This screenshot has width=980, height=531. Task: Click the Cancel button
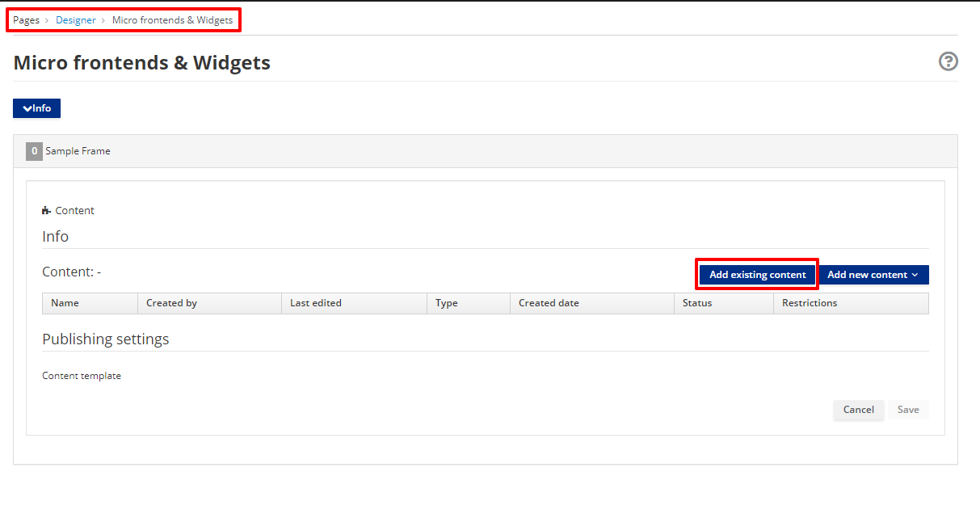coord(858,410)
